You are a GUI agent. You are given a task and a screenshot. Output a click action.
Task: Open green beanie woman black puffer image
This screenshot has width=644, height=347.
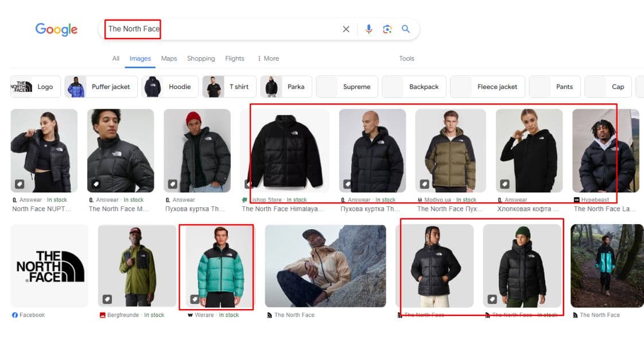click(x=522, y=265)
